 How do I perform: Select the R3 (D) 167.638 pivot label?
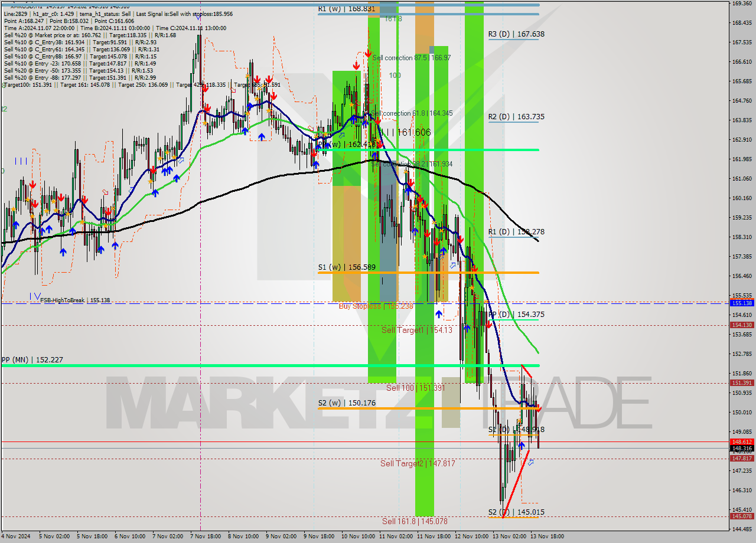516,34
